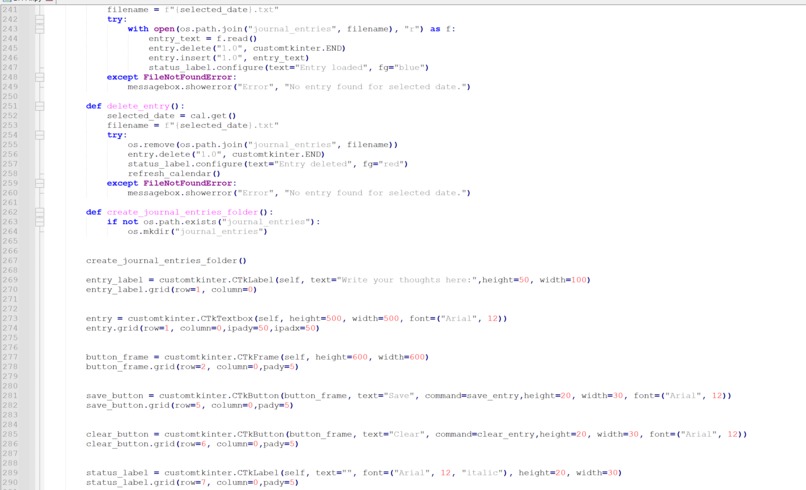The image size is (806, 490).
Task: Click 'command=save_entry' on line 281
Action: click(x=472, y=396)
